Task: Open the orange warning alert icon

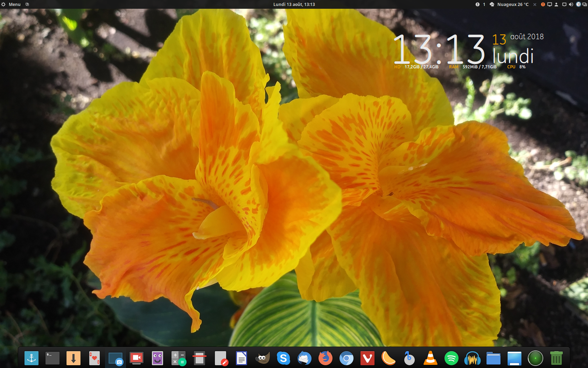Action: tap(543, 4)
